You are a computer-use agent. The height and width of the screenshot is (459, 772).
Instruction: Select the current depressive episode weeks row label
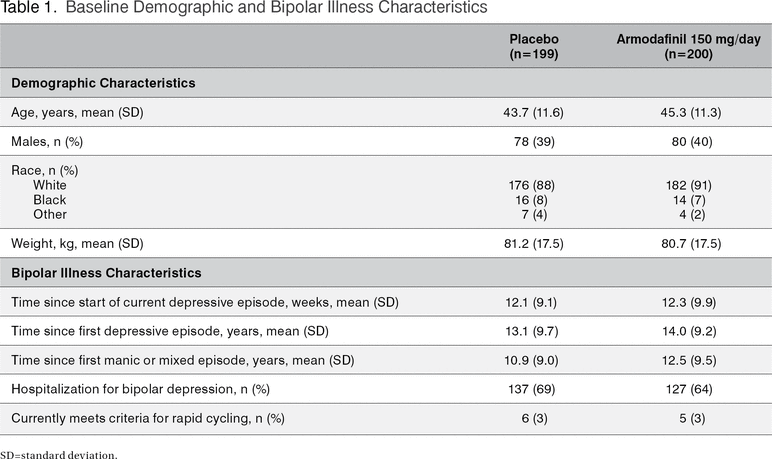coord(180,302)
